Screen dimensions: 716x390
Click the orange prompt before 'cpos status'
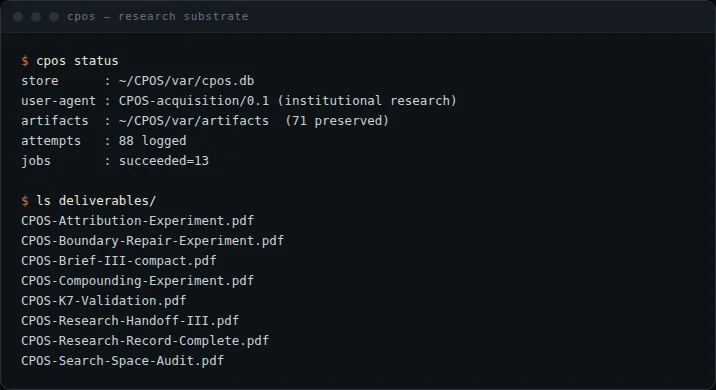(25, 61)
